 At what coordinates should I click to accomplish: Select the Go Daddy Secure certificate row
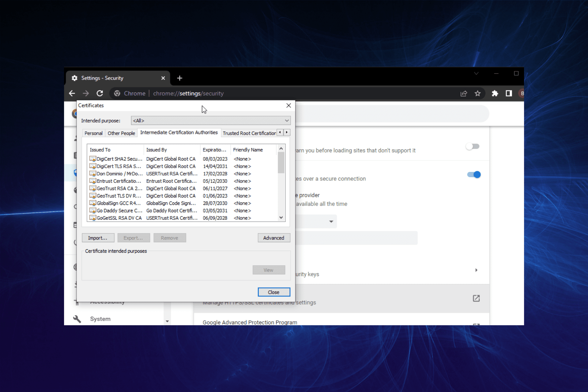[119, 211]
